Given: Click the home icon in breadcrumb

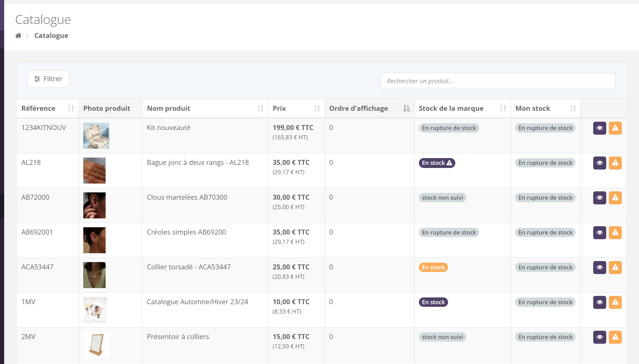Looking at the screenshot, I should coord(18,36).
